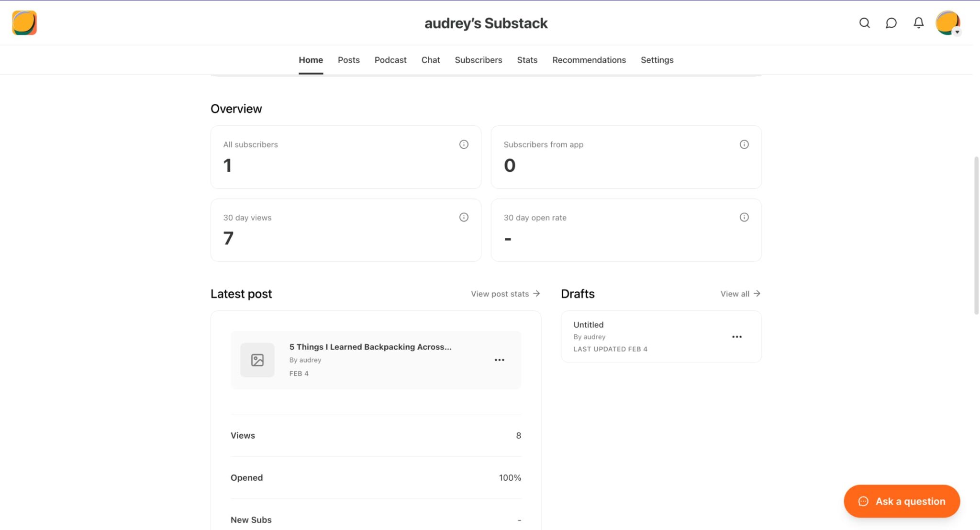Click View all drafts link
The height and width of the screenshot is (530, 980).
(x=740, y=294)
